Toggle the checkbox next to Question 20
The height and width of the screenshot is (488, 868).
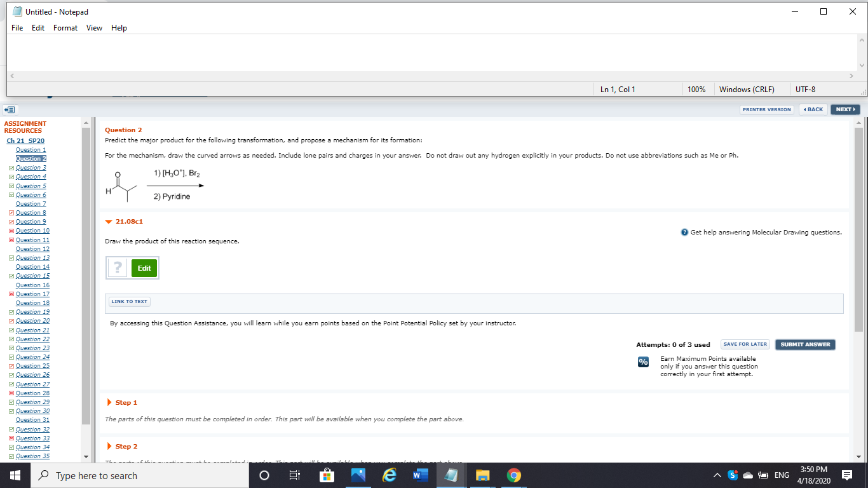(x=11, y=321)
